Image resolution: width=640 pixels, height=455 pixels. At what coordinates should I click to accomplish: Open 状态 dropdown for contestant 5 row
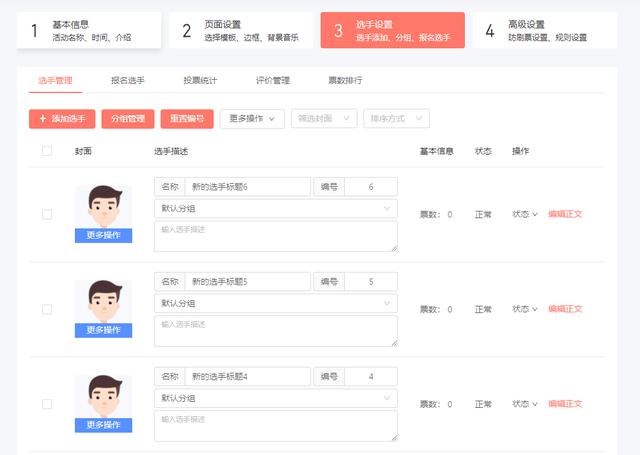[525, 309]
